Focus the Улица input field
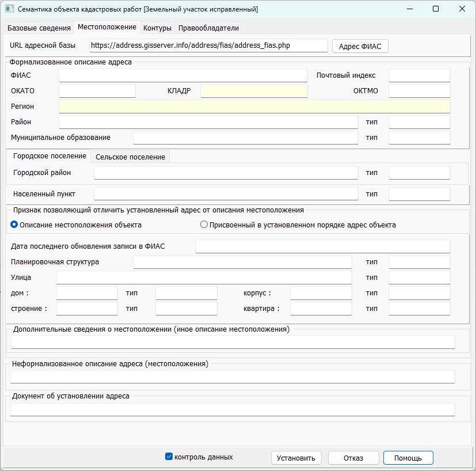This screenshot has width=476, height=471. [x=204, y=278]
